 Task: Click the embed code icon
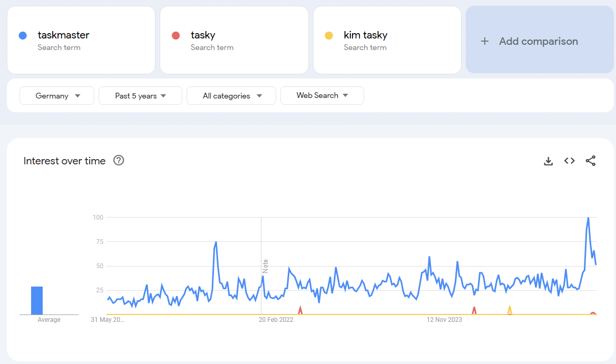tap(569, 161)
